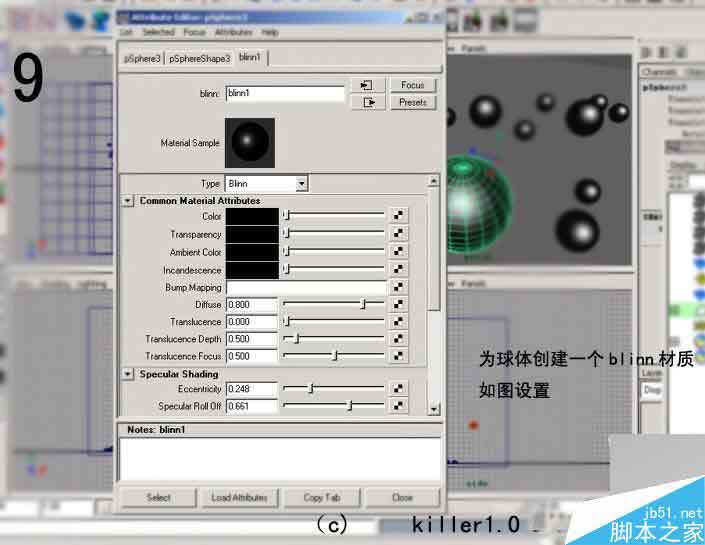
Task: Click the blinn name input field
Action: pyautogui.click(x=285, y=94)
